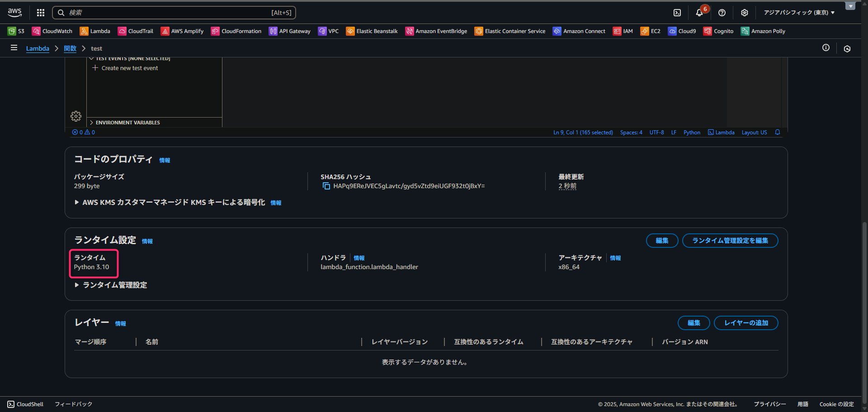Copy the SHA256 hash value
The image size is (868, 412).
tap(326, 186)
